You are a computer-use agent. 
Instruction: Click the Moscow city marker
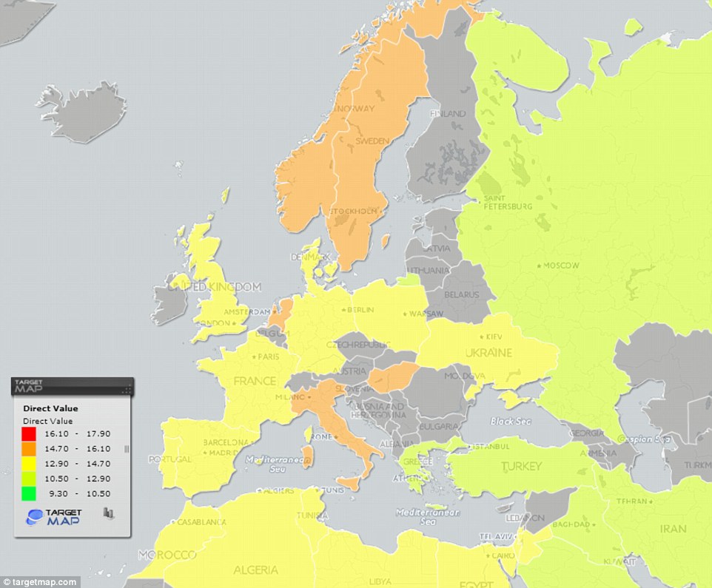tap(538, 265)
